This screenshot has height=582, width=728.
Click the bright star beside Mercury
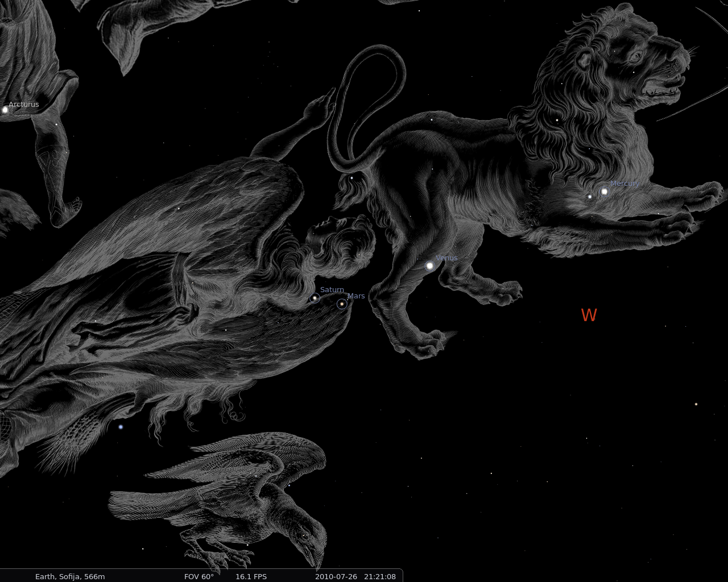point(590,197)
